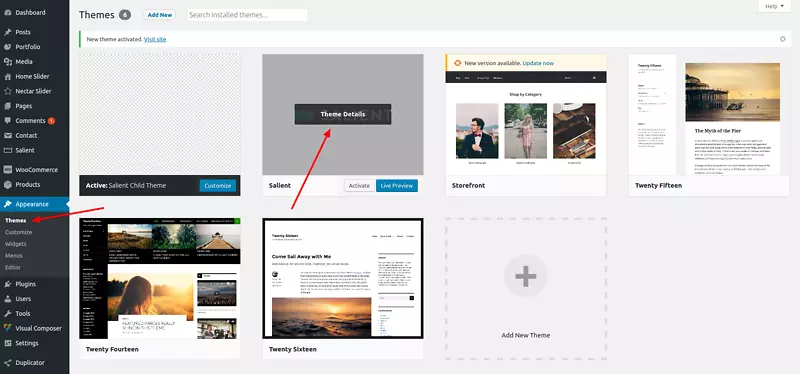Open the Appearance menu label

(x=32, y=204)
